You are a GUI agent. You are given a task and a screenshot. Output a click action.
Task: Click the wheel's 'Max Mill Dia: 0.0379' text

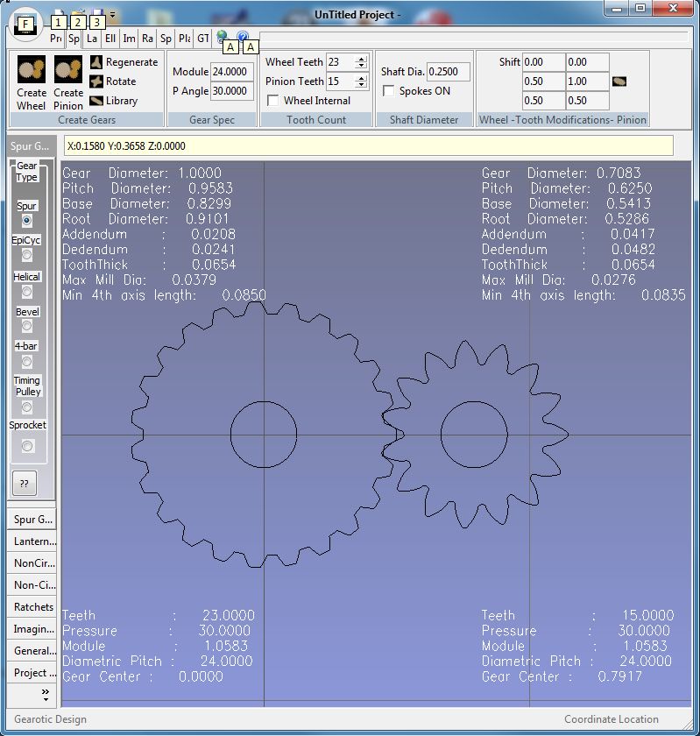tap(139, 280)
